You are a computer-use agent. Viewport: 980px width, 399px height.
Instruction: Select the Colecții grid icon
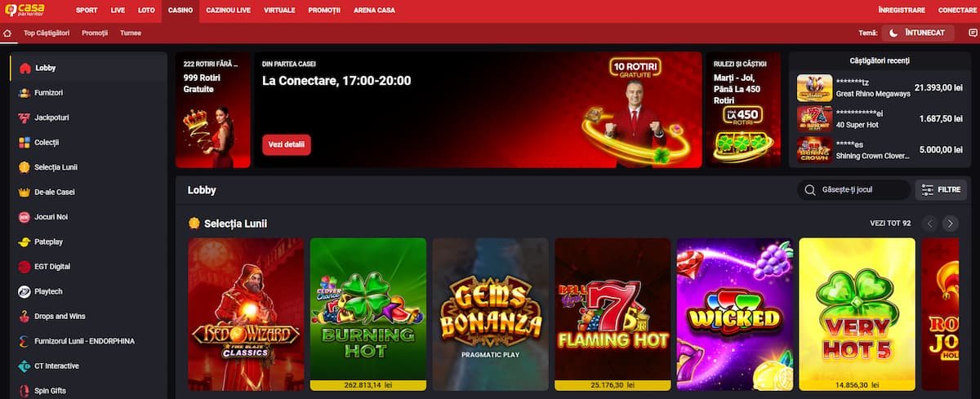[24, 142]
